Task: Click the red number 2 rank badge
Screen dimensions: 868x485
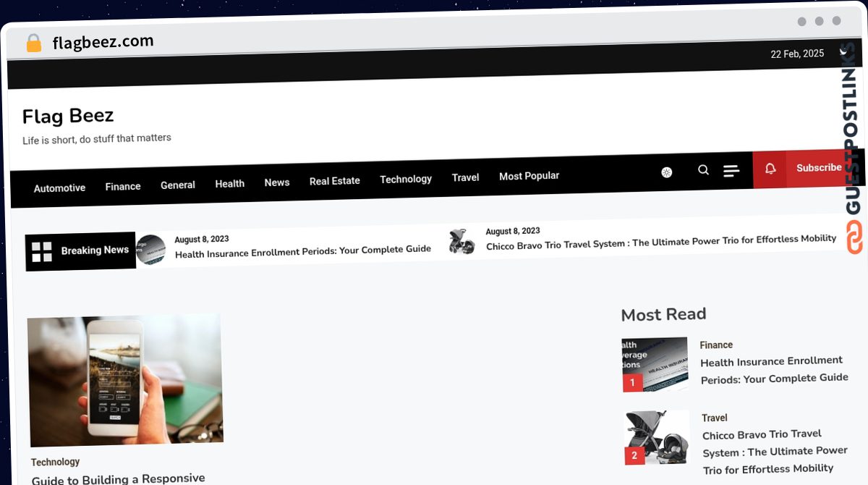Action: click(634, 455)
